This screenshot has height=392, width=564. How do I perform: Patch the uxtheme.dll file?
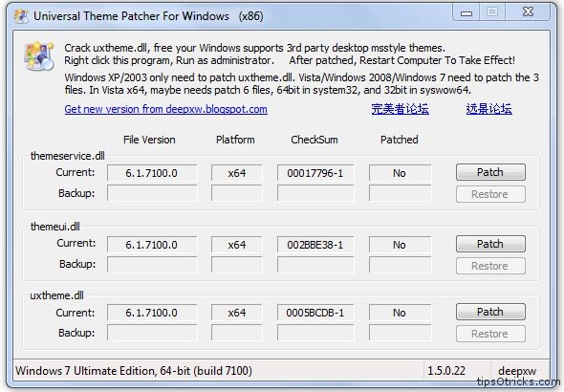click(490, 312)
